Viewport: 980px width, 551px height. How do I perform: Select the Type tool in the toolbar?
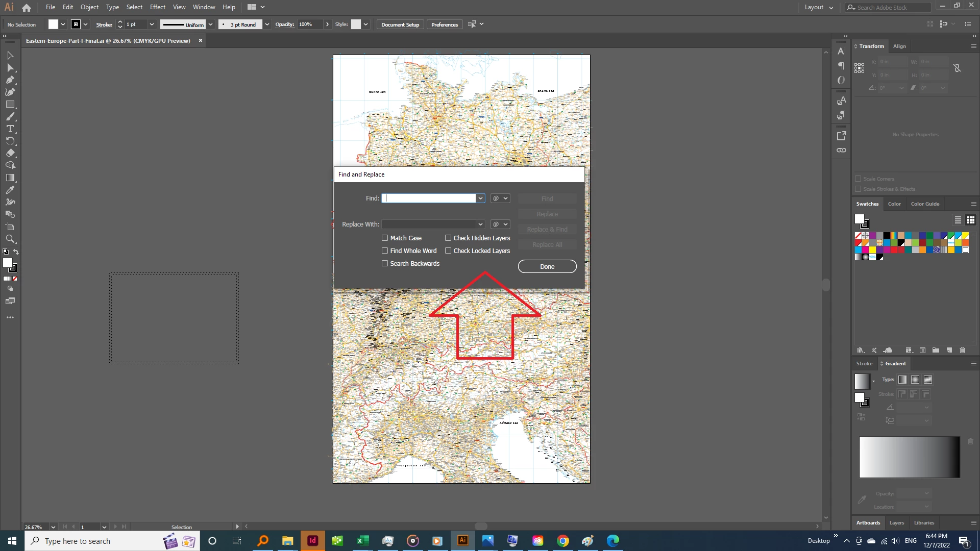tap(10, 129)
